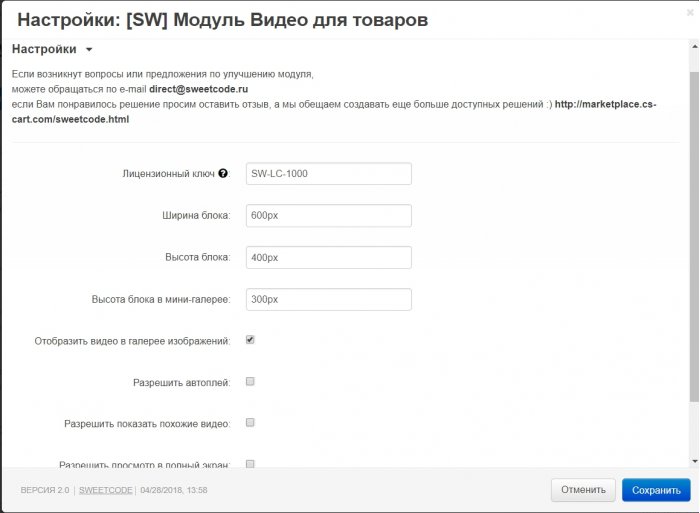Uncheck Отобразить видео в галерее изображений
Image resolution: width=700 pixels, height=513 pixels.
click(250, 340)
